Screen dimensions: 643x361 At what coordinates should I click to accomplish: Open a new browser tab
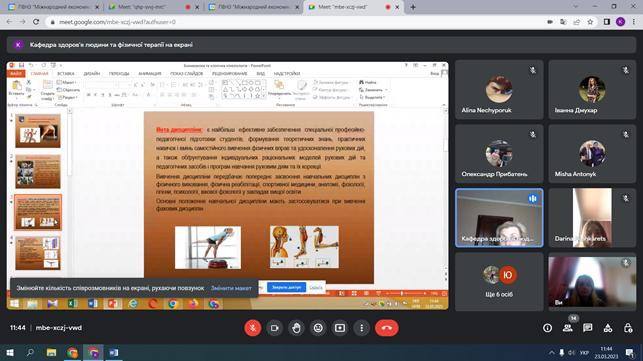[x=413, y=7]
